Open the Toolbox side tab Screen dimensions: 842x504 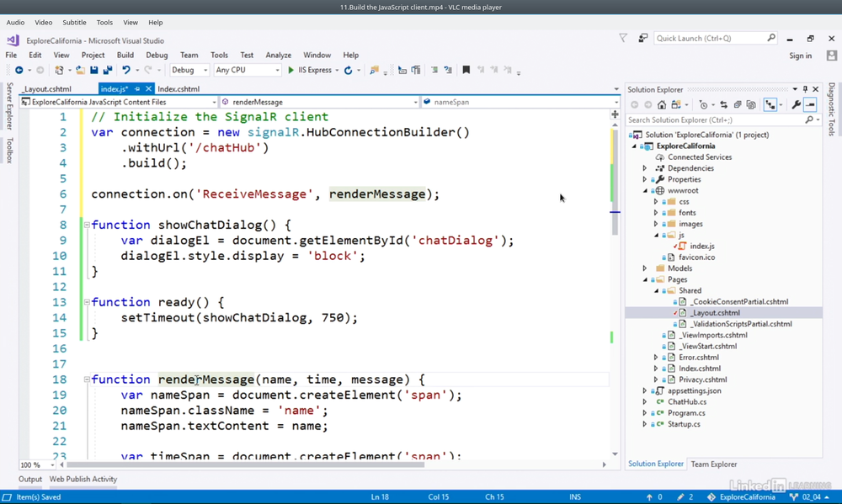click(x=9, y=150)
